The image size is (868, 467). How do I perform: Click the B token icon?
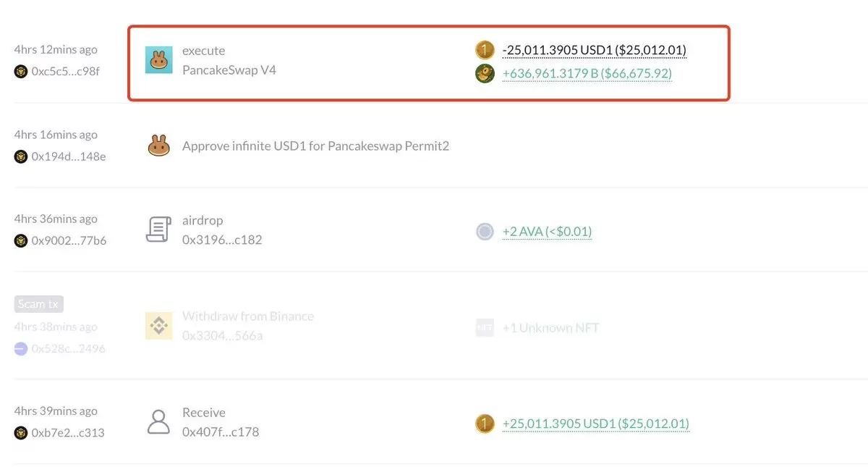[485, 73]
